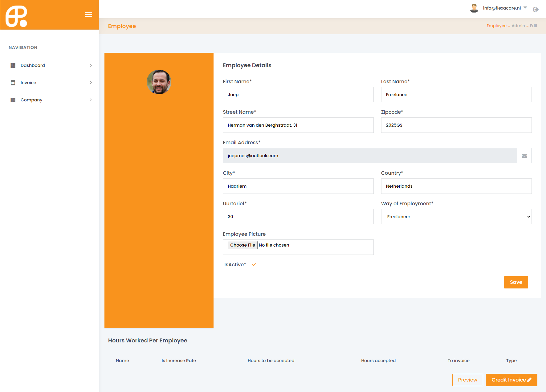546x392 pixels.
Task: Click the orange company logo
Action: click(x=16, y=16)
